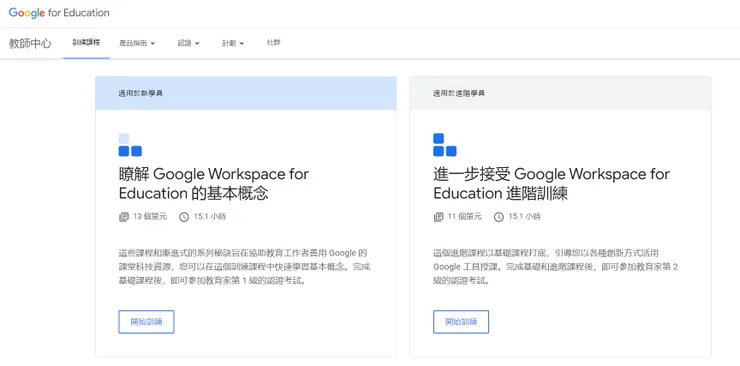This screenshot has width=740, height=366.
Task: Click the 13 個單元 units icon
Action: point(123,217)
